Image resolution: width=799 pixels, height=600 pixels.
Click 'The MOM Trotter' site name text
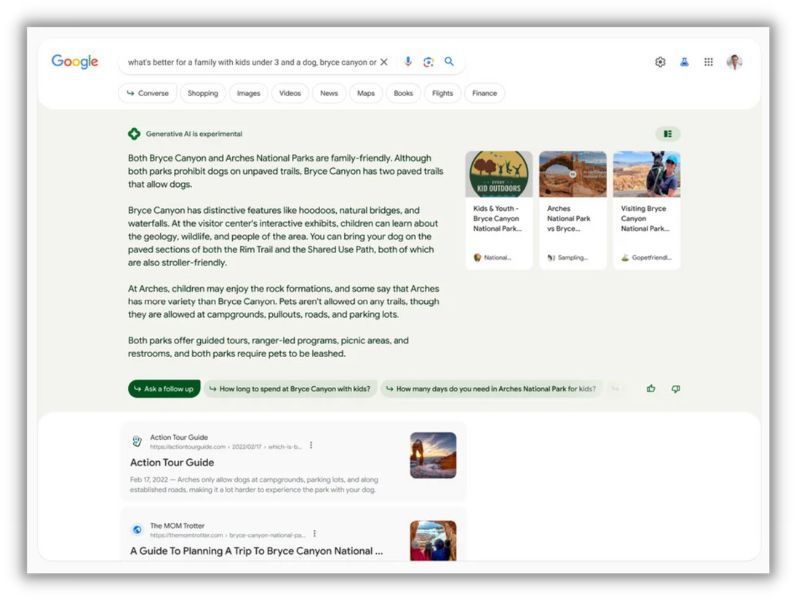177,526
